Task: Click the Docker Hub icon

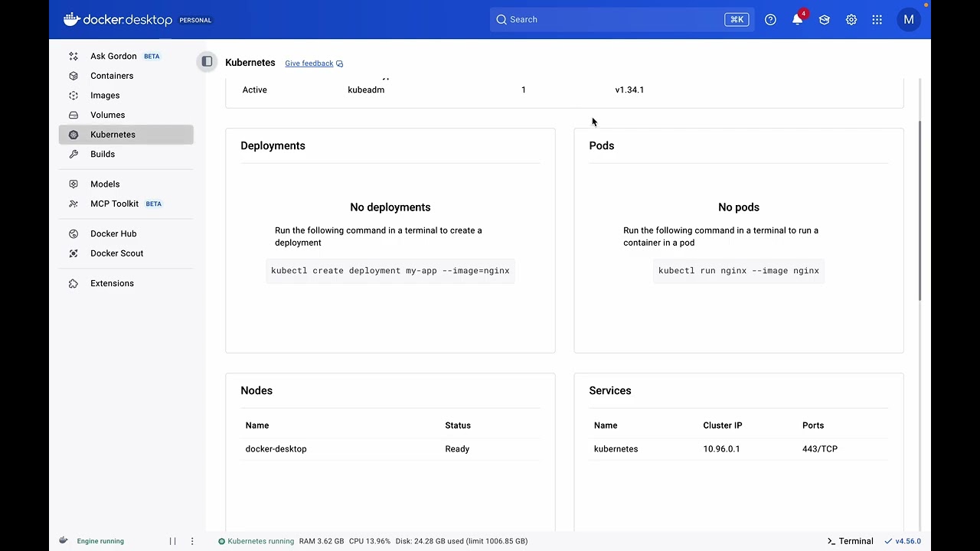Action: coord(73,233)
